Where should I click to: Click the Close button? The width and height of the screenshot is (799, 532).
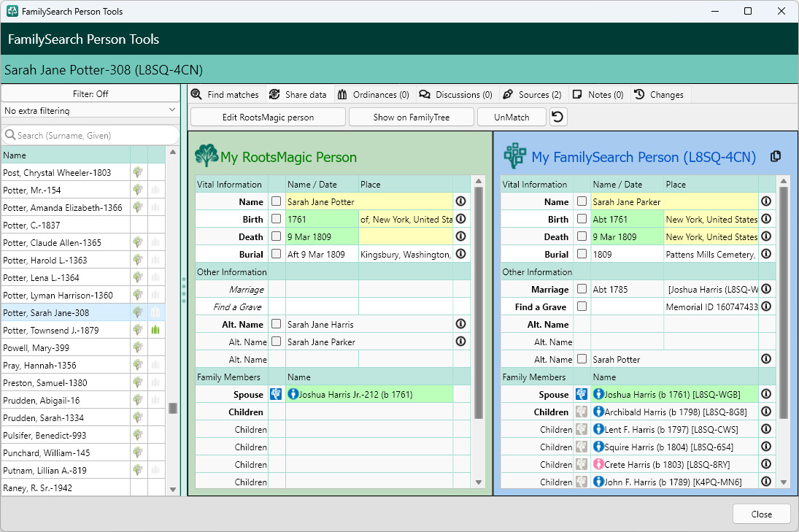pos(761,514)
